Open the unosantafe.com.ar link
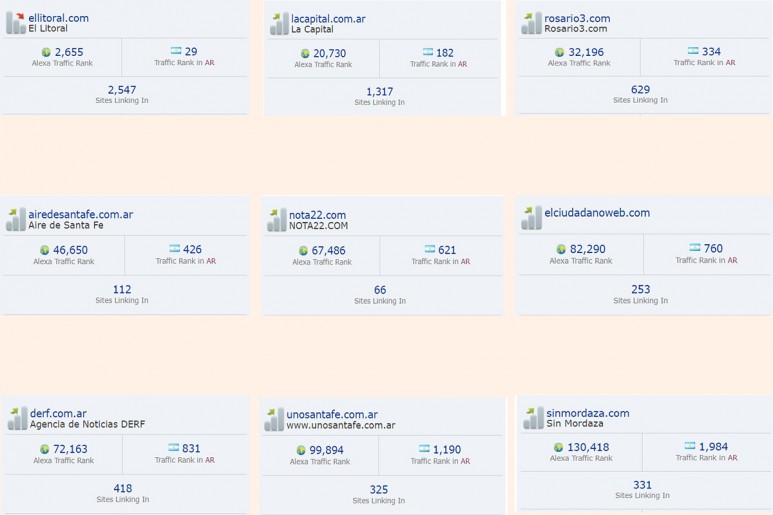The height and width of the screenshot is (515, 773). click(332, 414)
